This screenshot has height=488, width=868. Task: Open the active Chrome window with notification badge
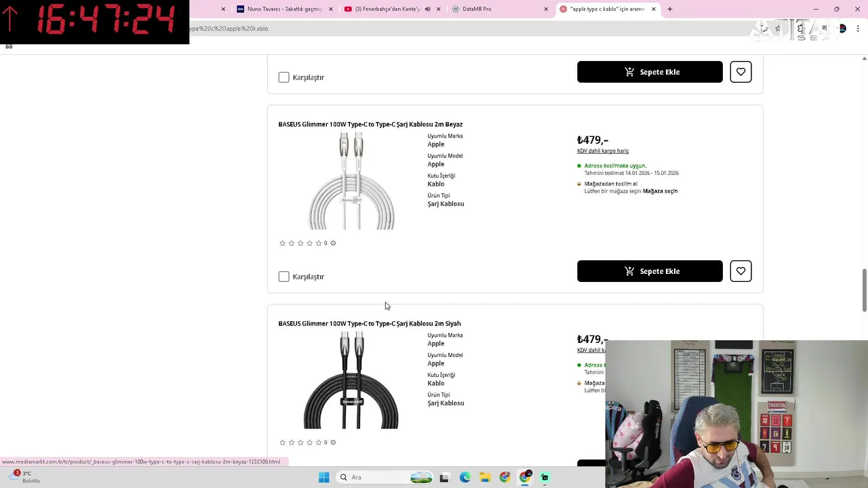click(525, 477)
